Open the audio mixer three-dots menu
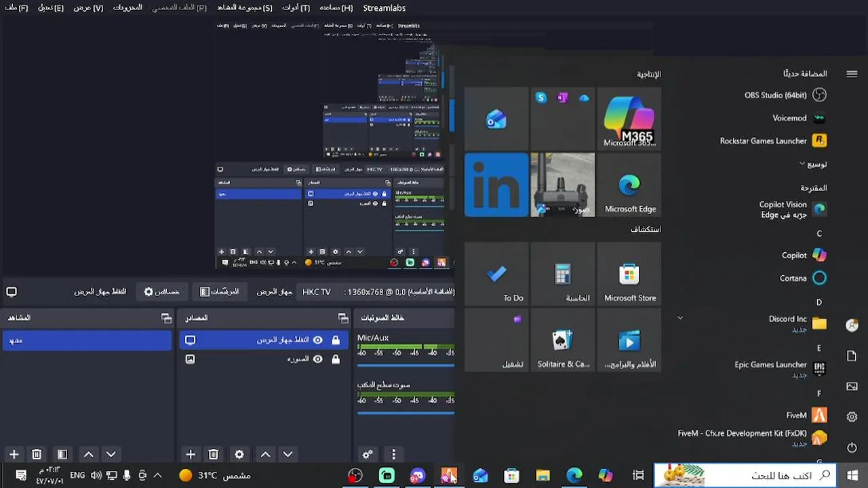868x488 pixels. 393,454
